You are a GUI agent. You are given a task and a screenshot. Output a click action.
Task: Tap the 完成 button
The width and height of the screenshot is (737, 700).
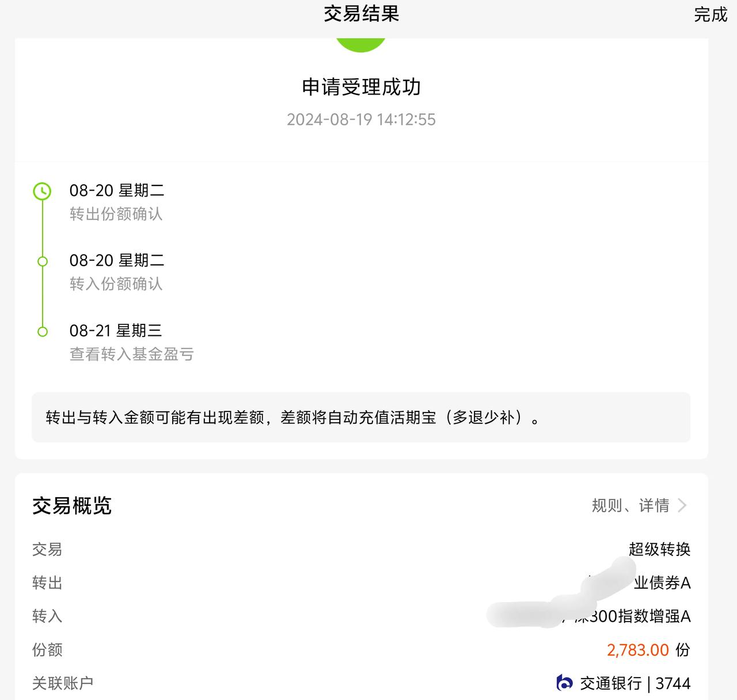[711, 14]
